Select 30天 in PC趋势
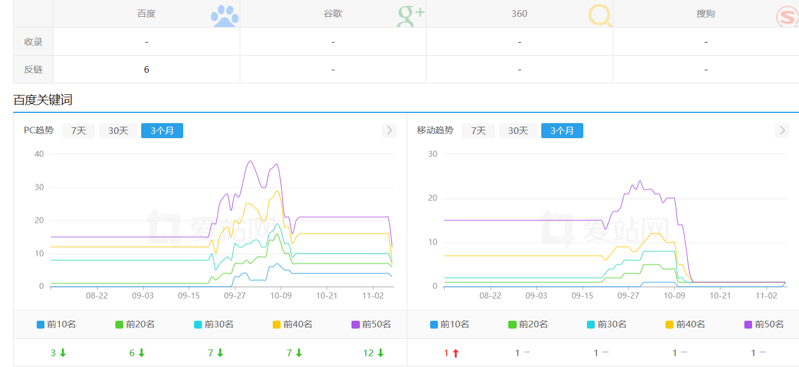The width and height of the screenshot is (799, 367). click(x=118, y=130)
